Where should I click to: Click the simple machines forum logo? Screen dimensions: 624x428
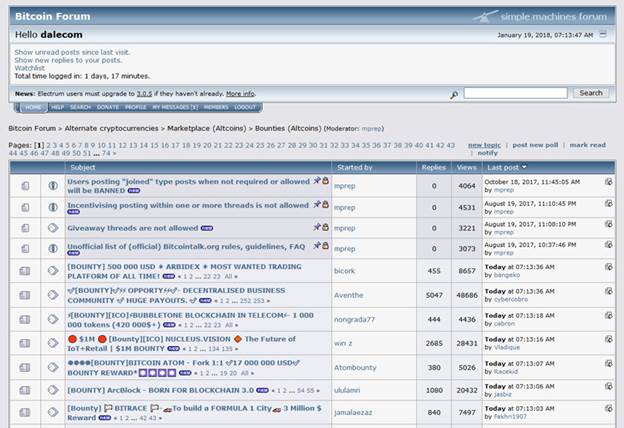point(540,16)
